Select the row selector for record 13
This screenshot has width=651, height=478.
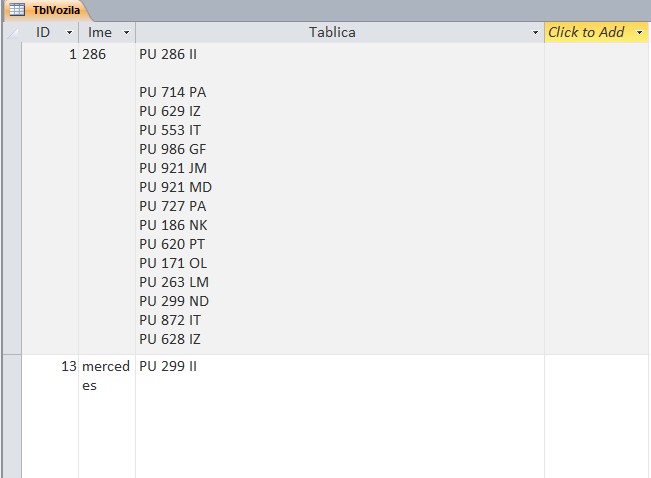pos(11,415)
